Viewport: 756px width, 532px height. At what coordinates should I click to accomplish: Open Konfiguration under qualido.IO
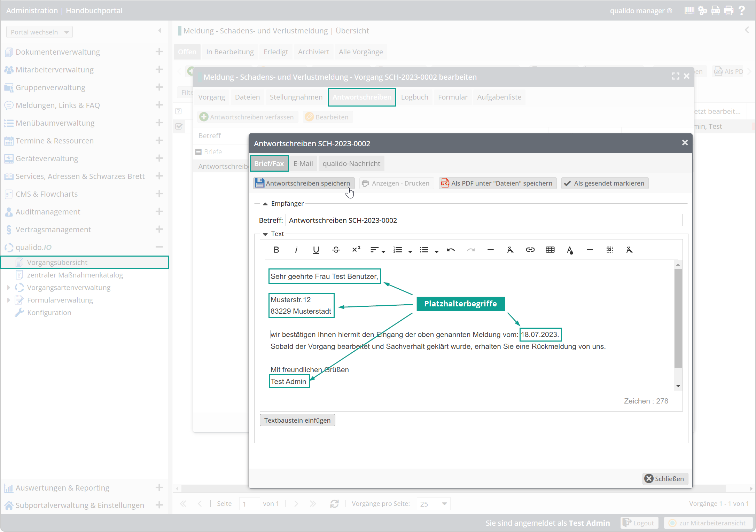click(x=49, y=313)
